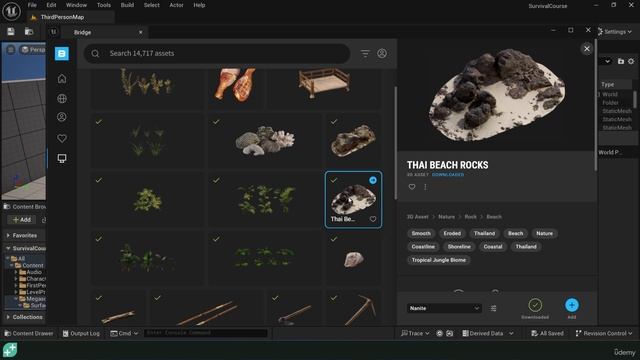Viewport: 640px width, 360px height.
Task: Click the Coastline tag
Action: click(423, 247)
